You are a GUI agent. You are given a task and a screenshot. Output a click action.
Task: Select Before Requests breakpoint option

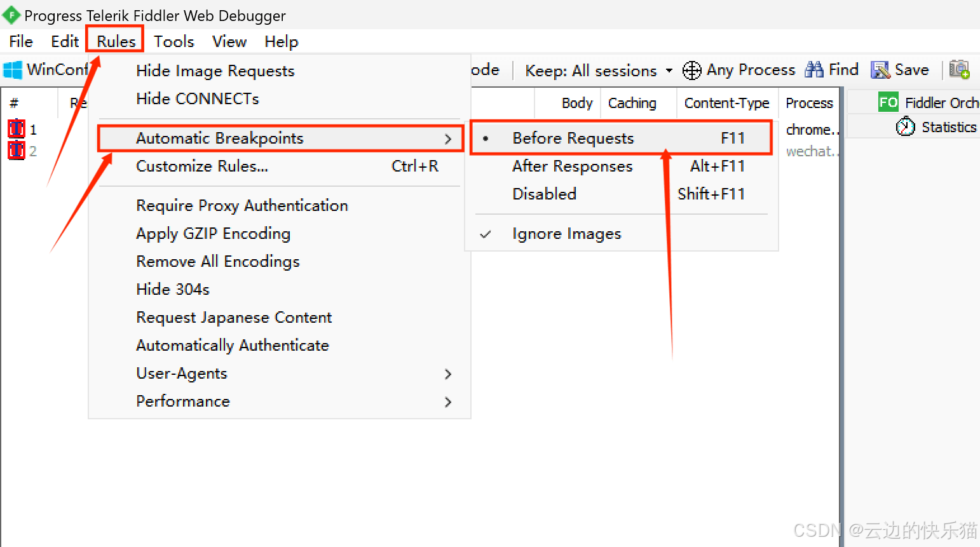pos(573,138)
